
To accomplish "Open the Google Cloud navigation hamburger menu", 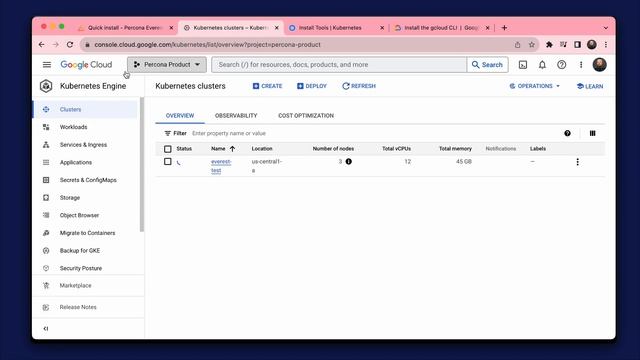I will (x=47, y=64).
